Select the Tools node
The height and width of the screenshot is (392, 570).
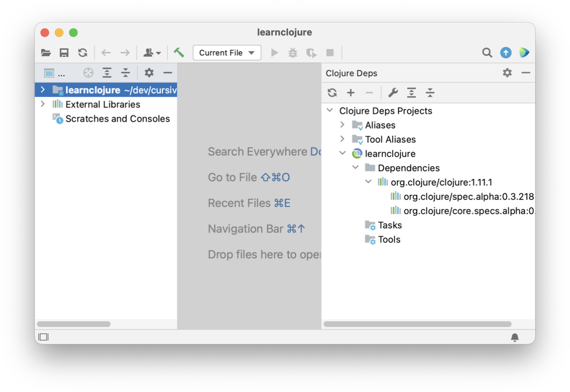click(382, 240)
